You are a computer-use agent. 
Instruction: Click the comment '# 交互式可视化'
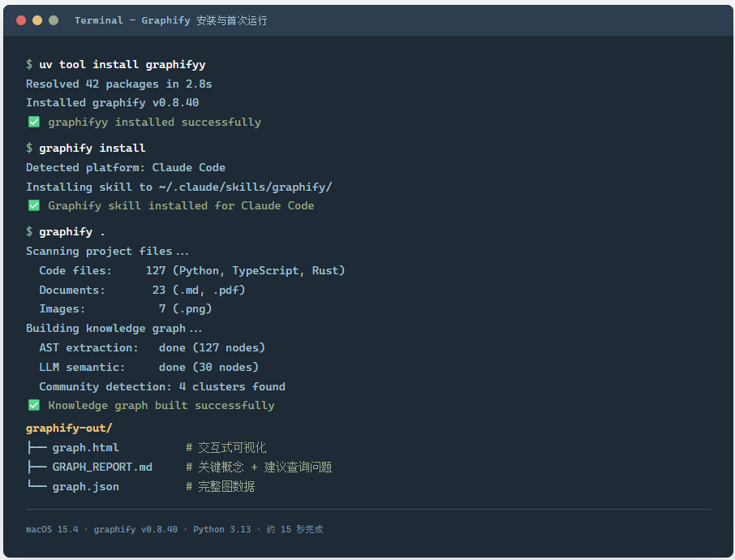(226, 448)
